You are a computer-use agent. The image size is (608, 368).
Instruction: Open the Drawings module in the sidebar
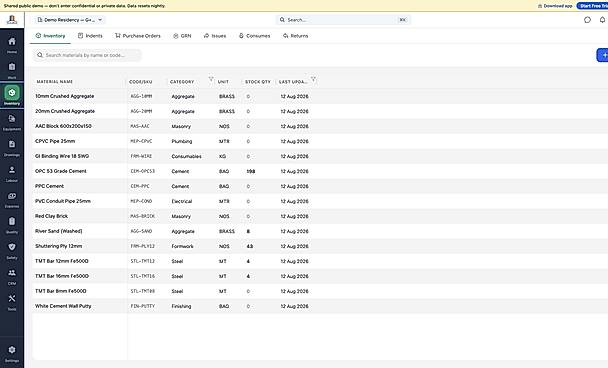(12, 147)
